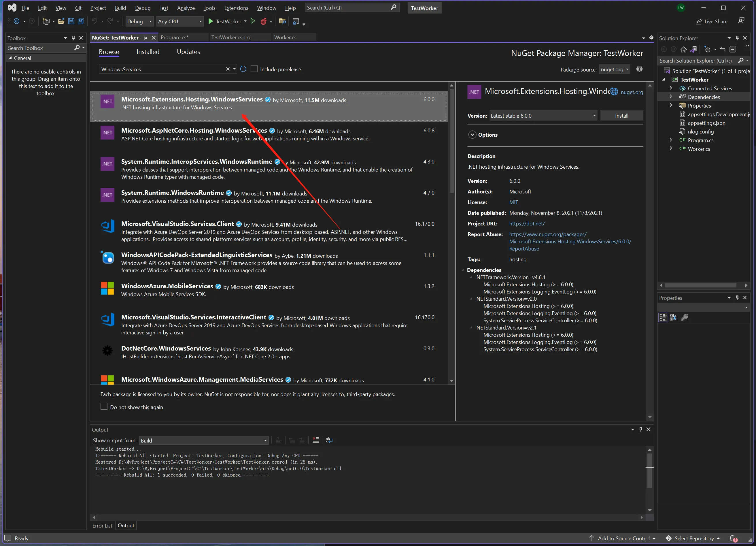Collapse All in Solution Explorer

point(733,49)
